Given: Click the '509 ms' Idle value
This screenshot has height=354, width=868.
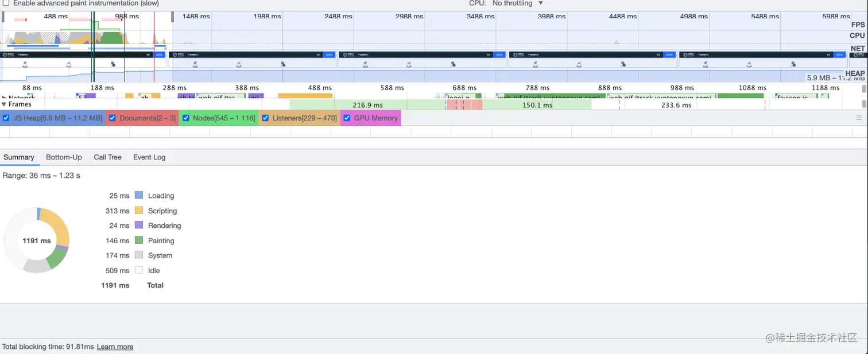Looking at the screenshot, I should coord(118,270).
